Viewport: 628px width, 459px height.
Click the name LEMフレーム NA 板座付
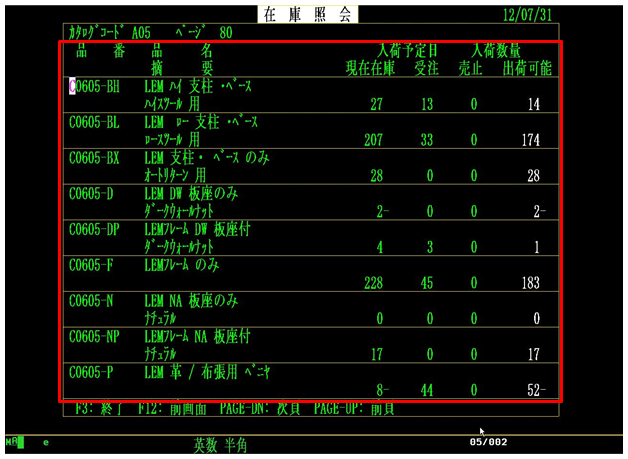[x=197, y=336]
